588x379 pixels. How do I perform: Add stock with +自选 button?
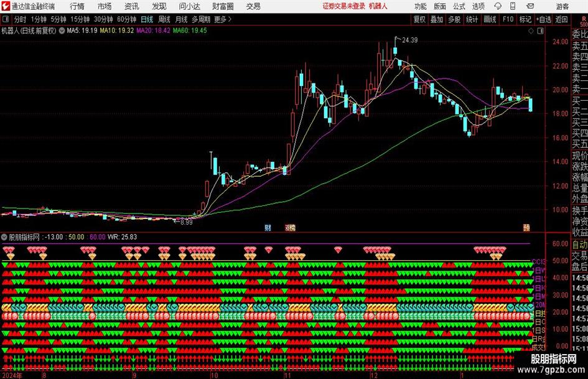click(x=543, y=19)
